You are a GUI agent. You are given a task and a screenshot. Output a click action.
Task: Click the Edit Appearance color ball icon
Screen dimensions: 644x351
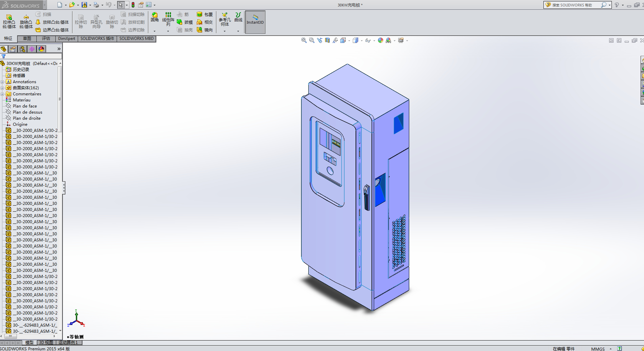coord(381,40)
